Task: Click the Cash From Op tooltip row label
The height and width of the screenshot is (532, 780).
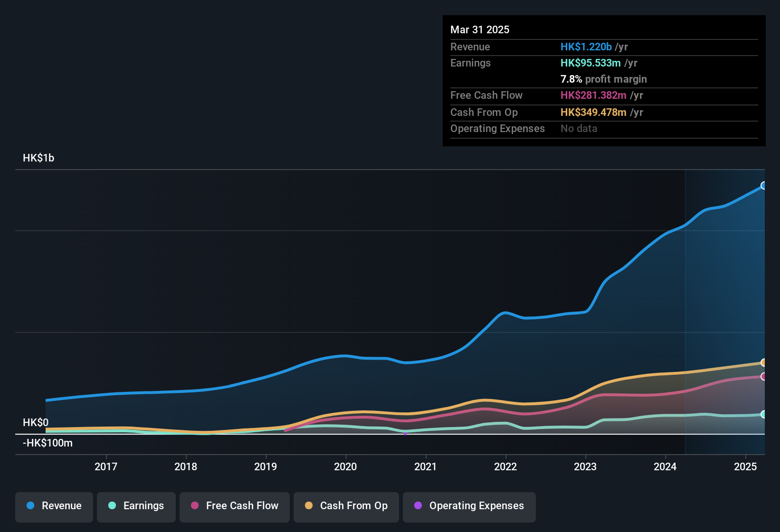Action: tap(484, 113)
